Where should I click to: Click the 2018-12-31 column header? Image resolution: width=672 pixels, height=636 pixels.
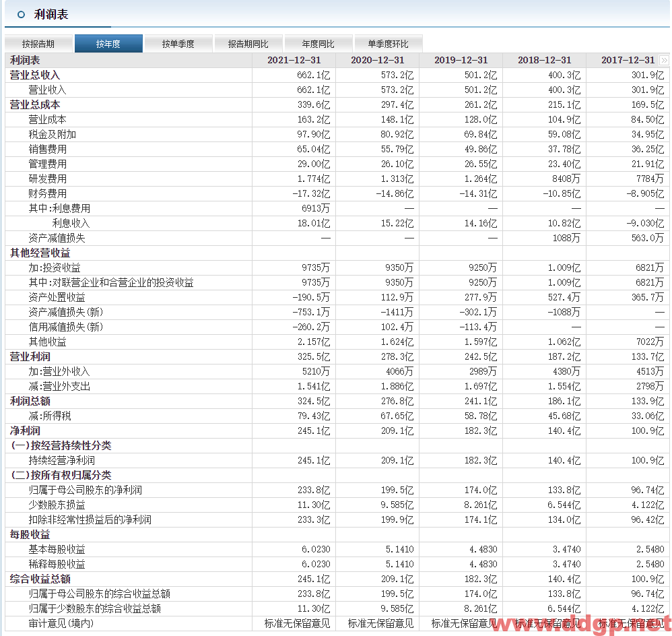tap(545, 60)
